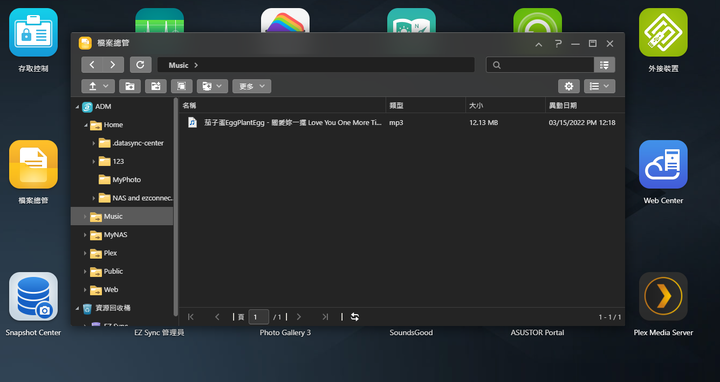This screenshot has width=720, height=382.
Task: Expand the Plex shared folder arrow
Action: 85,253
